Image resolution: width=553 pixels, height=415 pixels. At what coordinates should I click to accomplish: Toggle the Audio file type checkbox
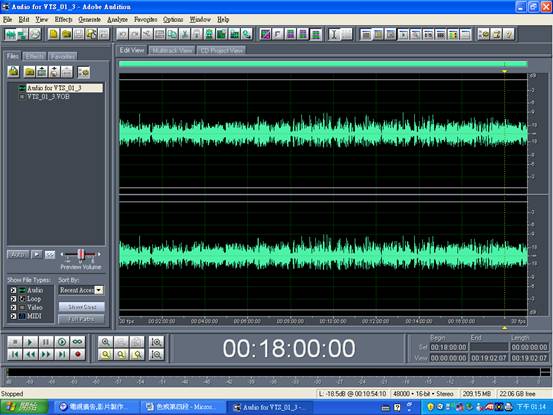click(13, 290)
